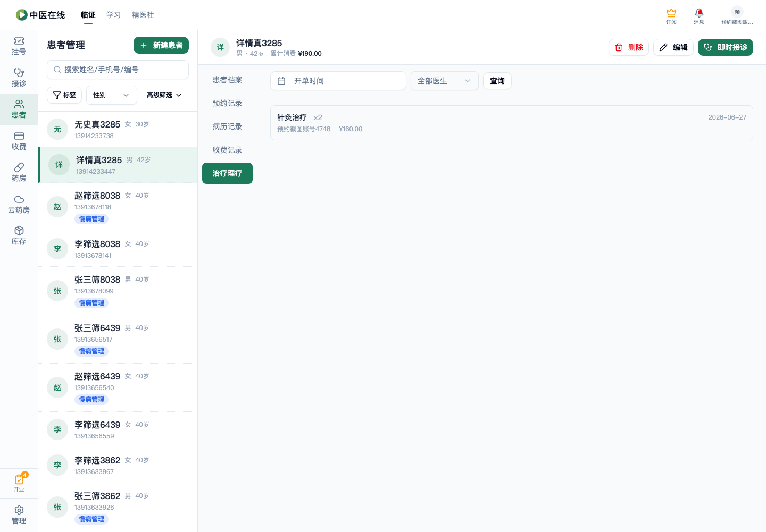Click 慢病管理 tag under 赵筛选6439
Screen dimensions: 766x532
click(91, 400)
